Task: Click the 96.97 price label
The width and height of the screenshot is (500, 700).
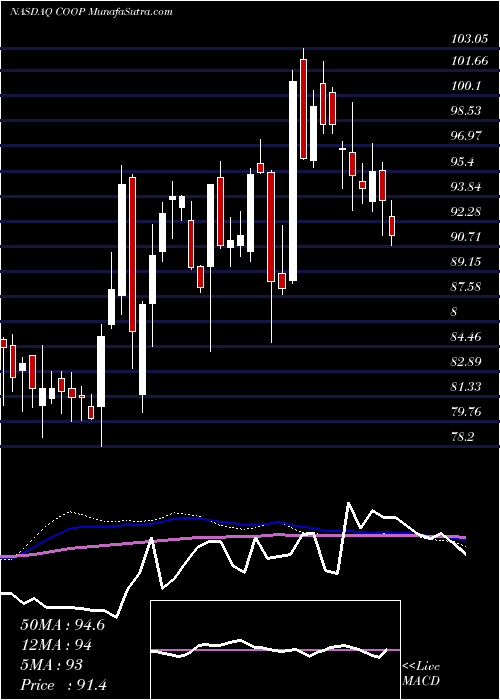Action: pos(466,137)
